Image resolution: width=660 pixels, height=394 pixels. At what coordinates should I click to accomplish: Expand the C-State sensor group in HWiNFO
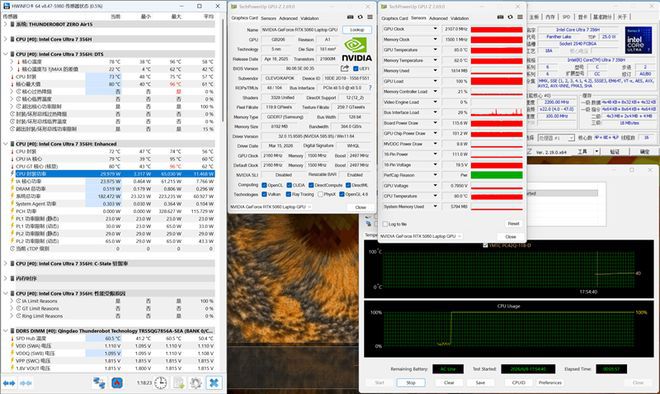tap(5, 264)
